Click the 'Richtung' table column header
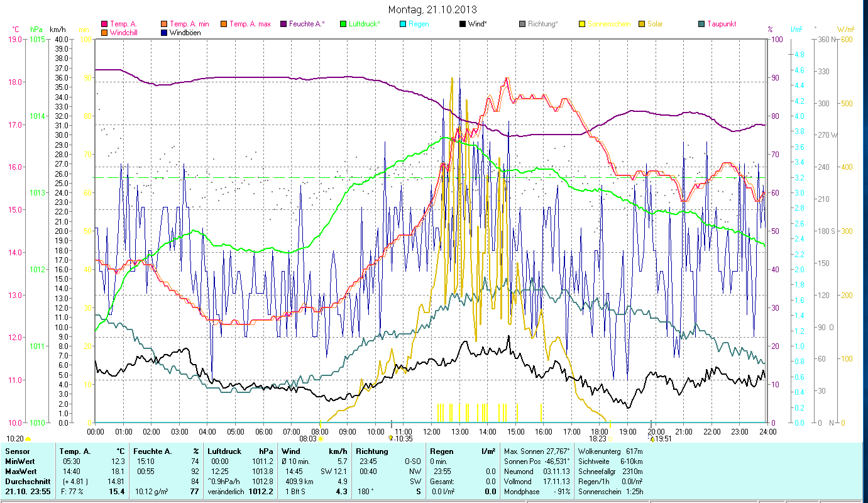The height and width of the screenshot is (503, 868). pyautogui.click(x=372, y=451)
